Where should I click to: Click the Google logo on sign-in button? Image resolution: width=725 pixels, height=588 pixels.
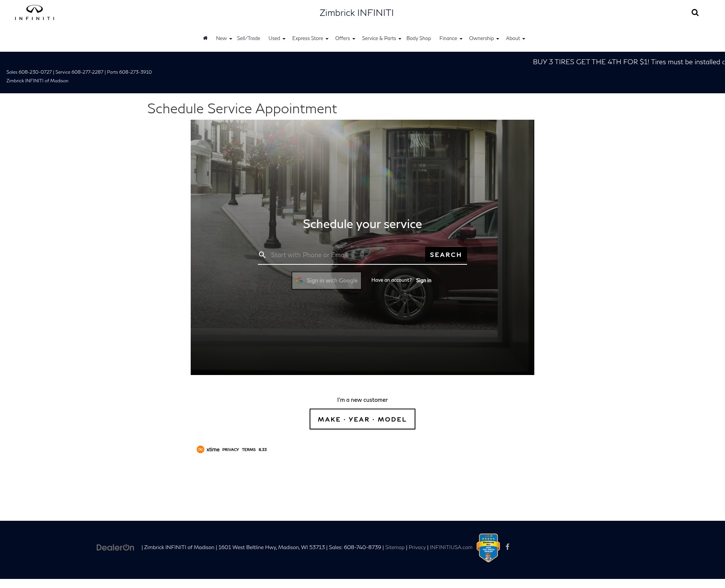click(x=299, y=281)
